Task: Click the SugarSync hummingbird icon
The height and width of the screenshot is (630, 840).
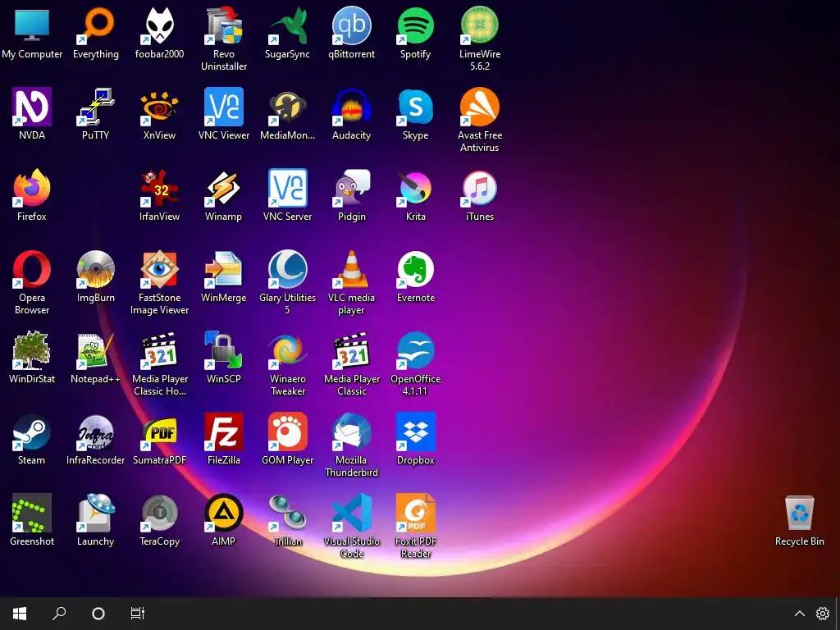Action: point(288,25)
